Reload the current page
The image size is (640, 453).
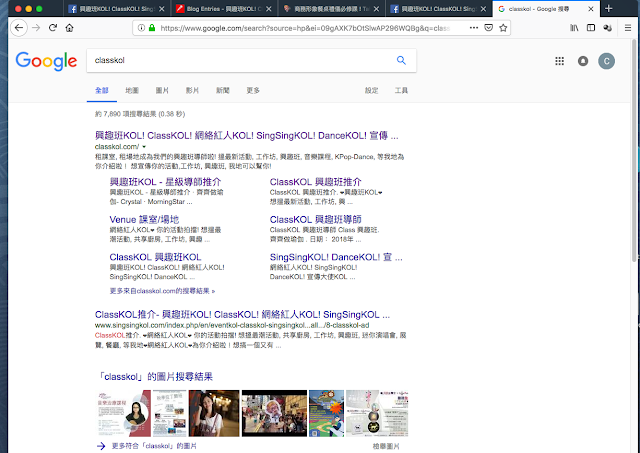(x=53, y=28)
